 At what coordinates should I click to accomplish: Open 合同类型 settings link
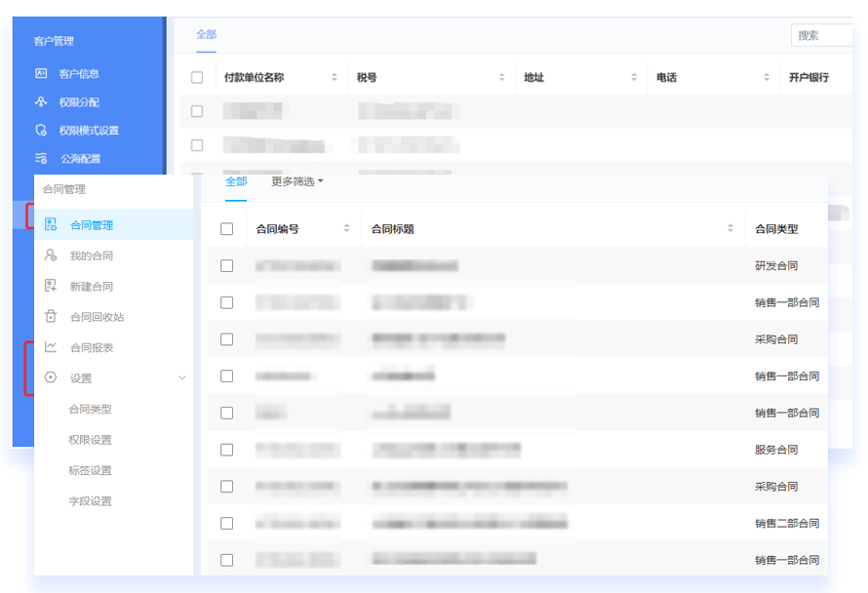90,409
